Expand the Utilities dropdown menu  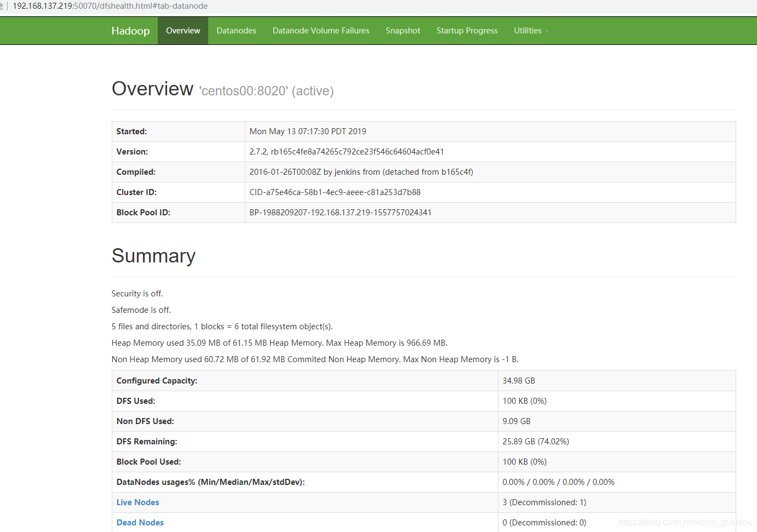tap(531, 31)
